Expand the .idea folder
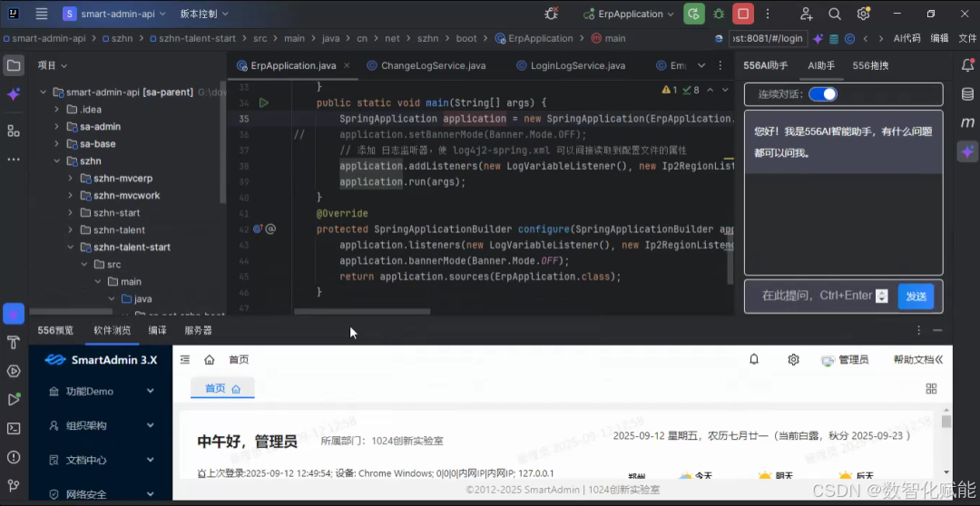Viewport: 980px width, 506px height. [56, 110]
